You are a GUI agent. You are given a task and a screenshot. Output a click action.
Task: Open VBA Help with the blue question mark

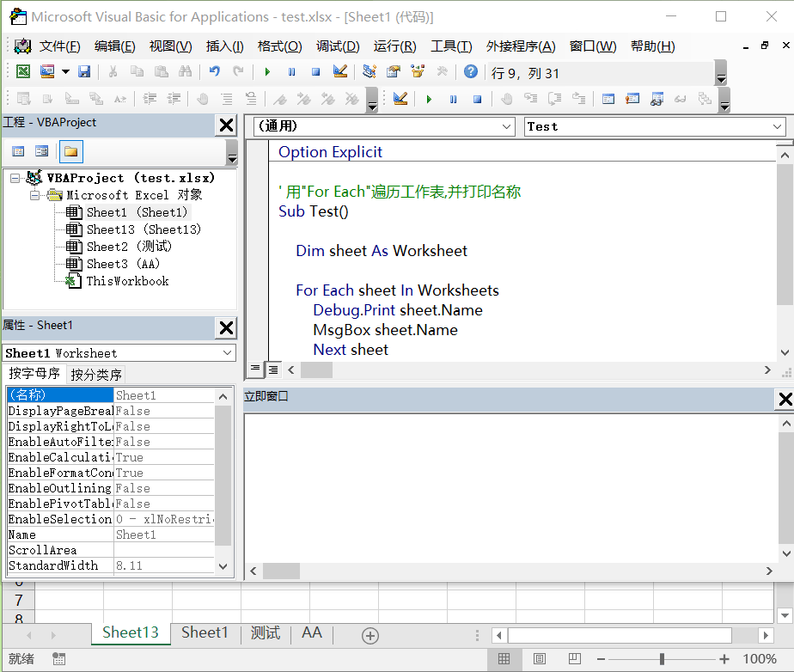pos(471,71)
